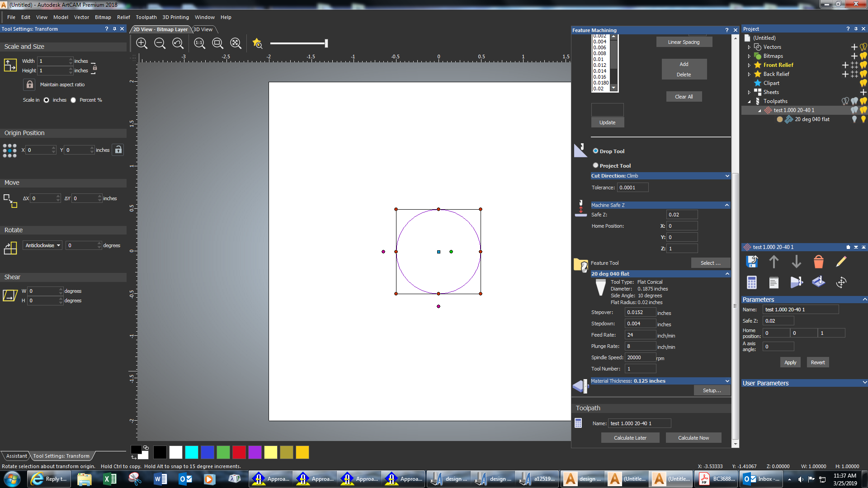Viewport: 868px width, 488px height.
Task: Open the batch calculate calculator icon
Action: pyautogui.click(x=751, y=282)
